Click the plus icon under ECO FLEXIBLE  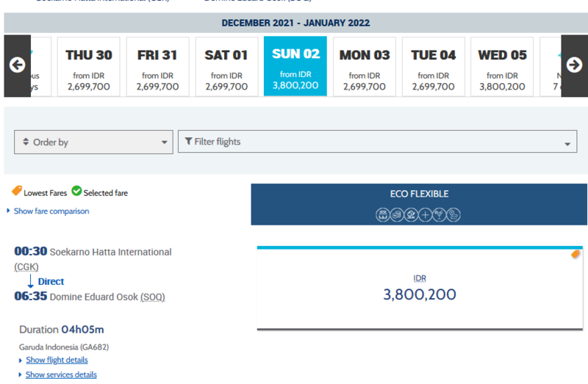(425, 215)
